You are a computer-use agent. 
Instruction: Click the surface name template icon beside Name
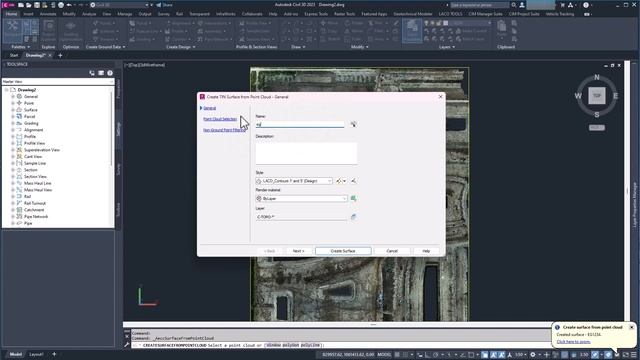coord(353,124)
